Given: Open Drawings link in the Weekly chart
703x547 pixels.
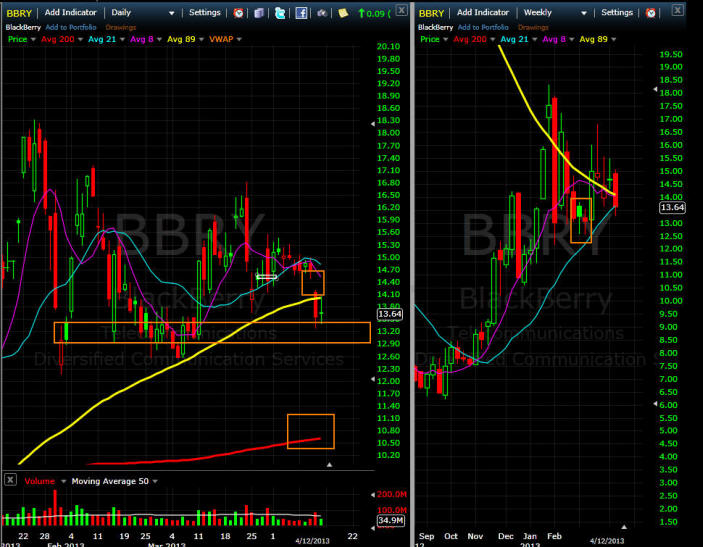Looking at the screenshot, I should pos(533,27).
